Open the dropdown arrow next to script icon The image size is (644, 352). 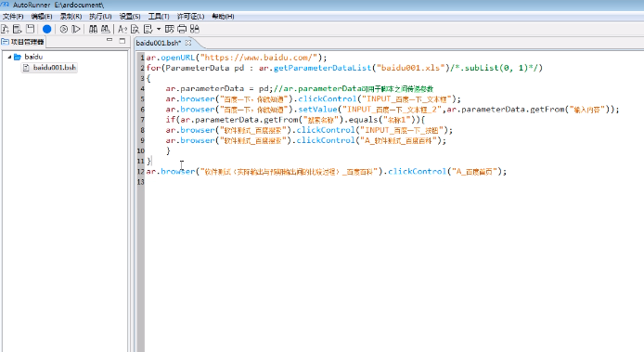point(159,29)
